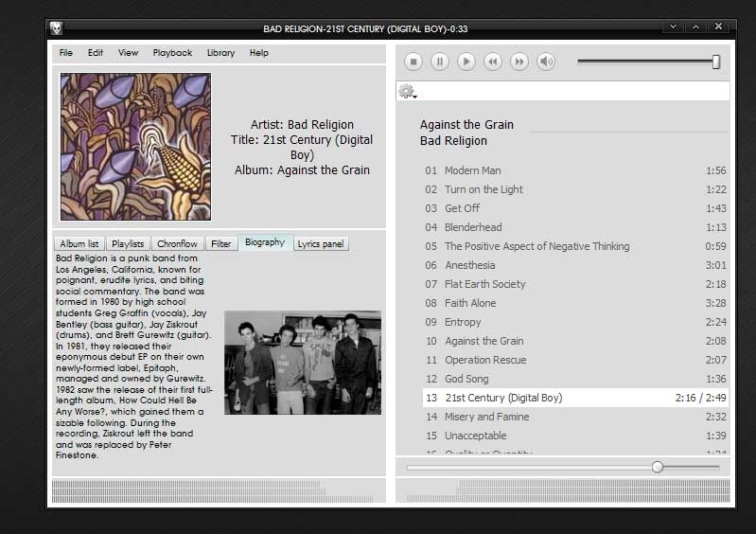Screen dimensions: 756x534
Task: Click the Against the Grain playlist header
Action: pos(466,124)
